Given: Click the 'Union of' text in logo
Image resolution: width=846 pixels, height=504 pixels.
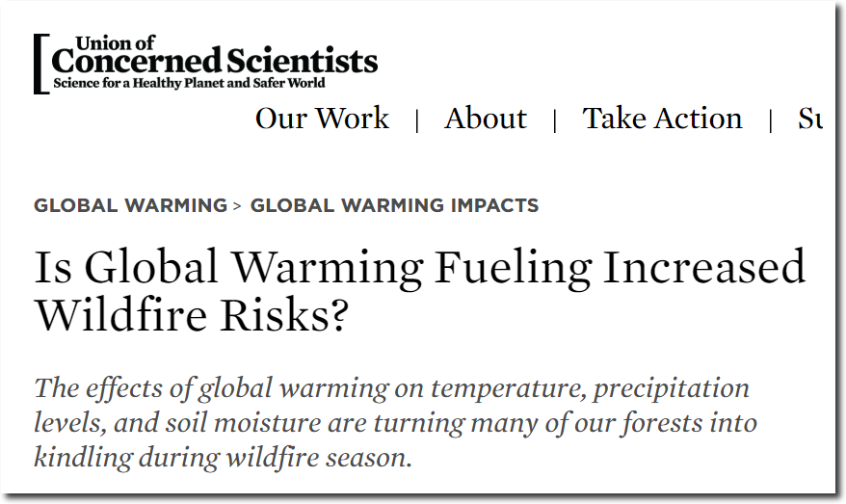Looking at the screenshot, I should 115,43.
